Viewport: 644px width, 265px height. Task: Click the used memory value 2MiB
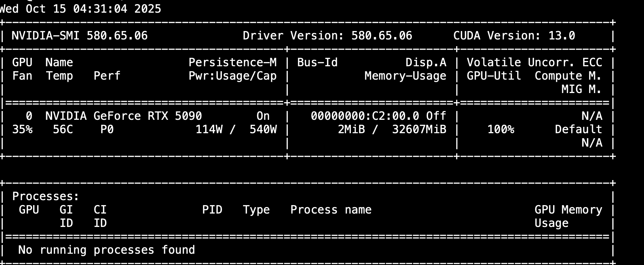(351, 129)
